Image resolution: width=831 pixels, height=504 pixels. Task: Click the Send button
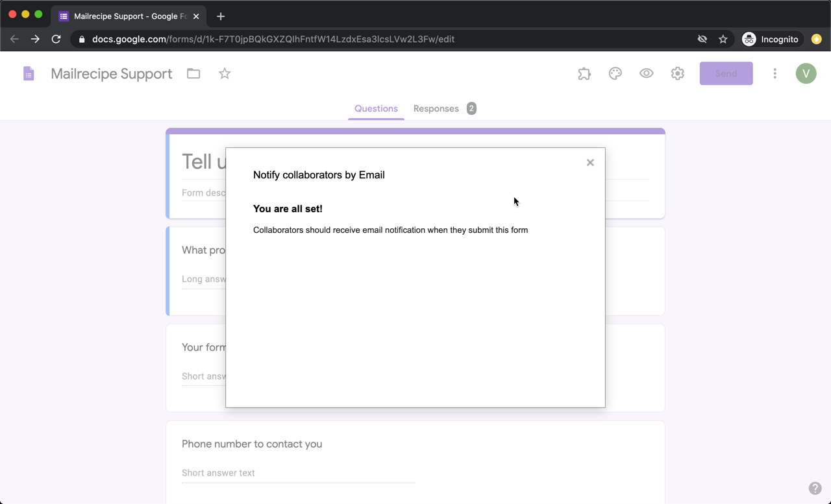tap(726, 73)
